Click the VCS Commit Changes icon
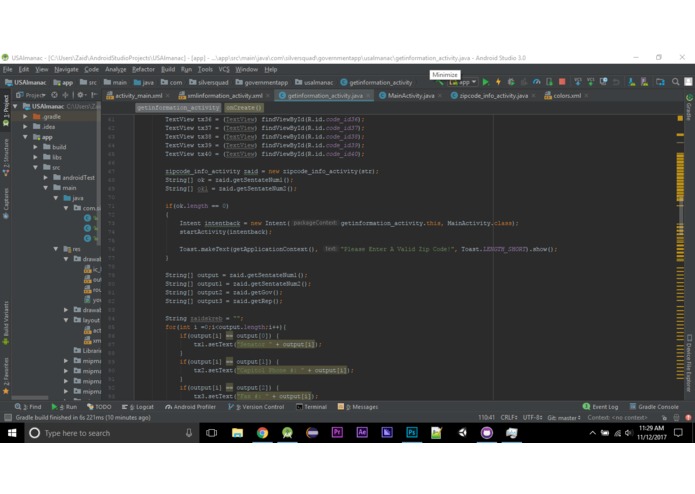This screenshot has height=494, width=695. [x=590, y=82]
